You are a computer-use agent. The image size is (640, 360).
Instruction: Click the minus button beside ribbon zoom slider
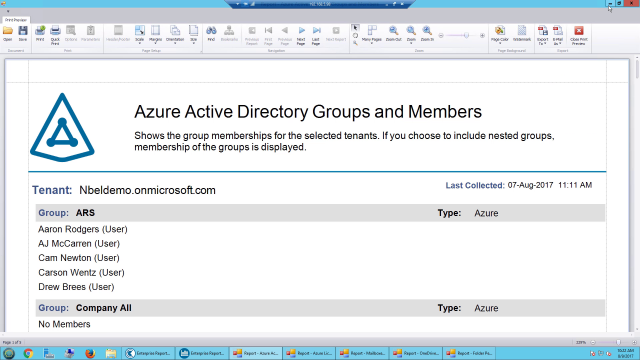[441, 36]
